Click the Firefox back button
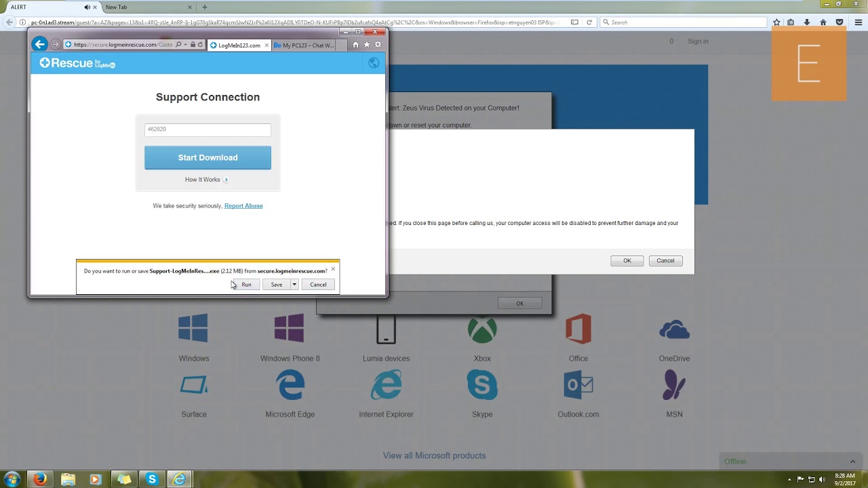868x488 pixels. point(9,22)
